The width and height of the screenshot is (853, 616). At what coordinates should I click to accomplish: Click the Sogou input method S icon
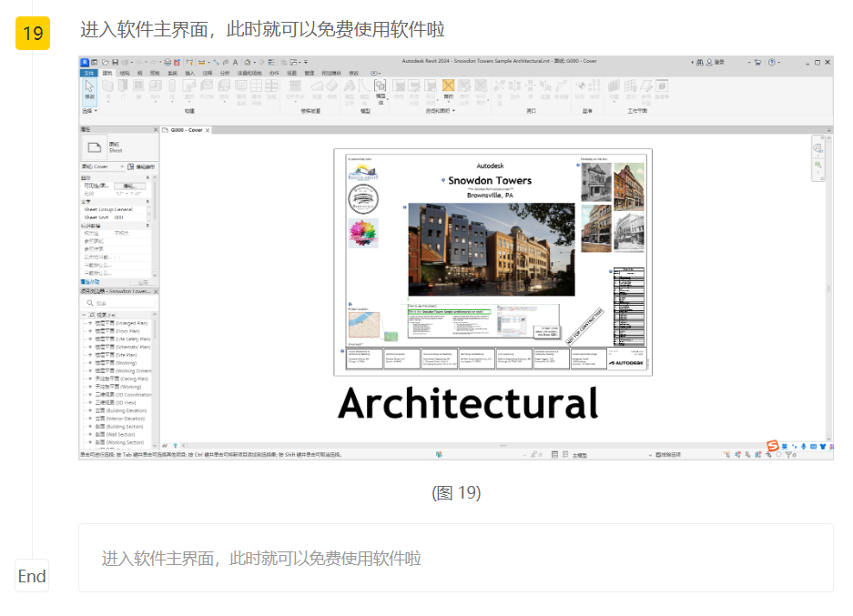pos(773,445)
